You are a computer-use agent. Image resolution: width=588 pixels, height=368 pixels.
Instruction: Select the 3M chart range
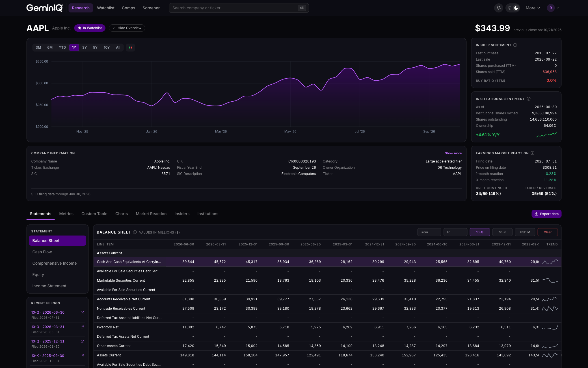pyautogui.click(x=38, y=48)
